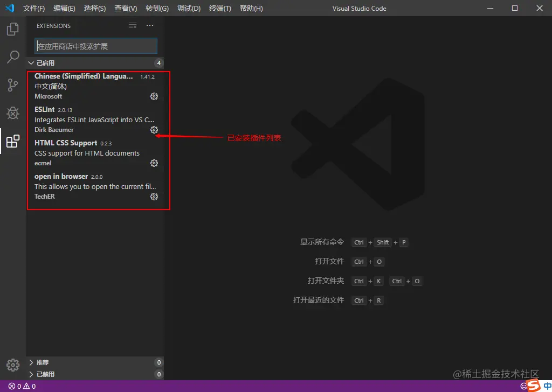Open the 转到(G) menu
Image resolution: width=552 pixels, height=392 pixels.
(157, 8)
